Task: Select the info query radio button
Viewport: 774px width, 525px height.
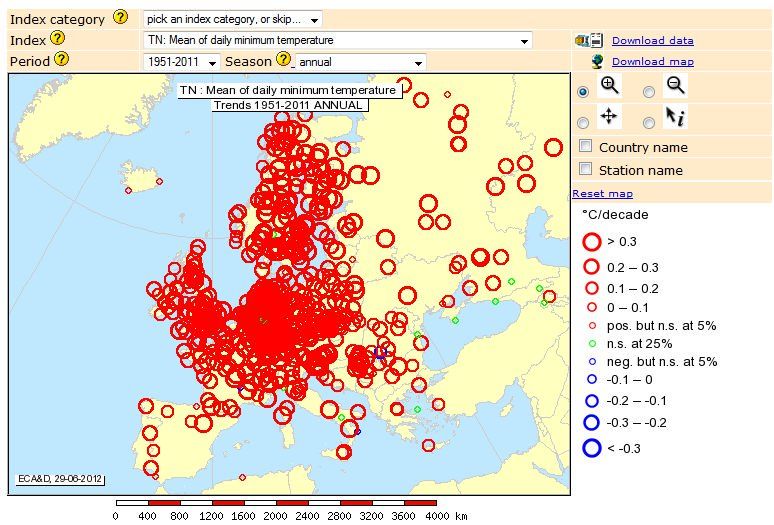Action: [649, 122]
